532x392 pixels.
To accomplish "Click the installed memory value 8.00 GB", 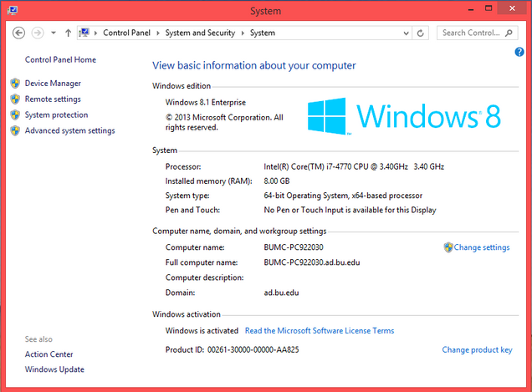I will [277, 181].
